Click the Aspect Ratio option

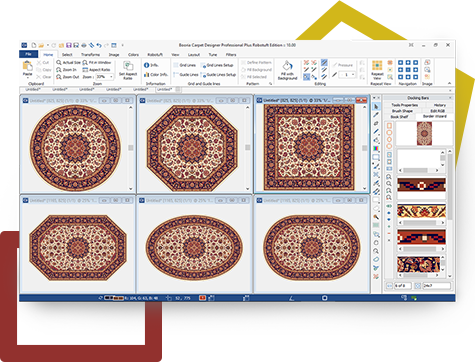[96, 70]
